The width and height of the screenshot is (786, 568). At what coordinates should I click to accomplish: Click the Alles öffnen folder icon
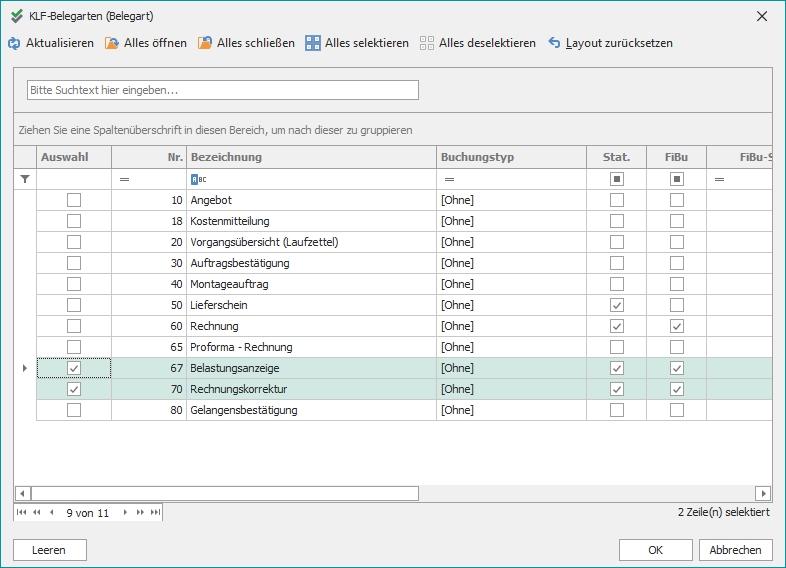[x=112, y=43]
